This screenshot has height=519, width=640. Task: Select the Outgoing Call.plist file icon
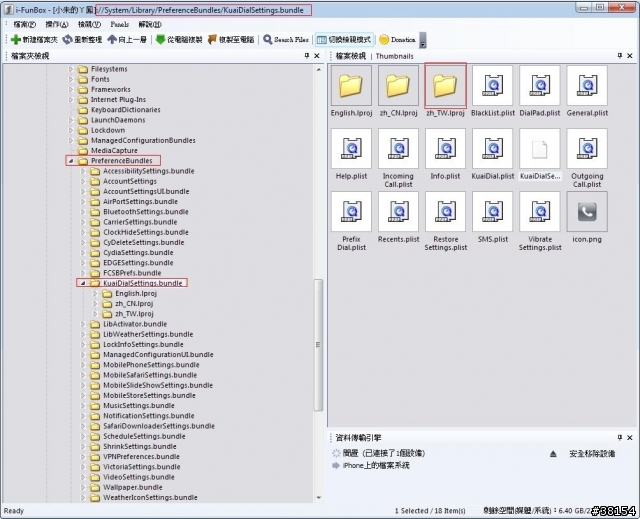587,149
